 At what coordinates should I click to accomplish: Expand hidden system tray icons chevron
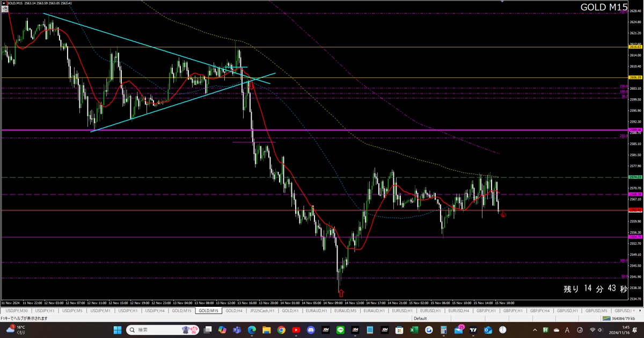[534, 330]
